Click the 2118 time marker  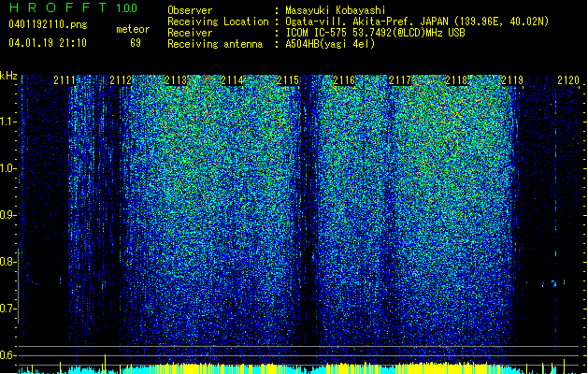(x=456, y=79)
